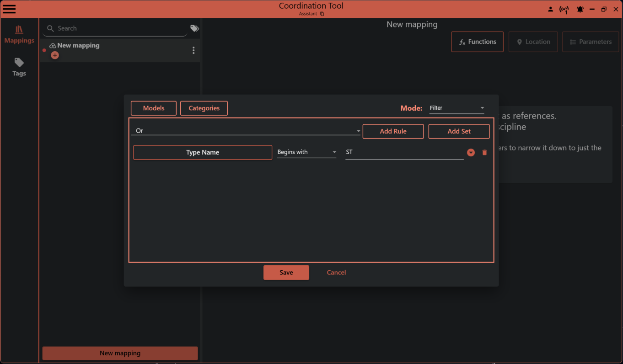Click the cloud sync icon next to New mapping
Image resolution: width=623 pixels, height=364 pixels.
[x=52, y=45]
